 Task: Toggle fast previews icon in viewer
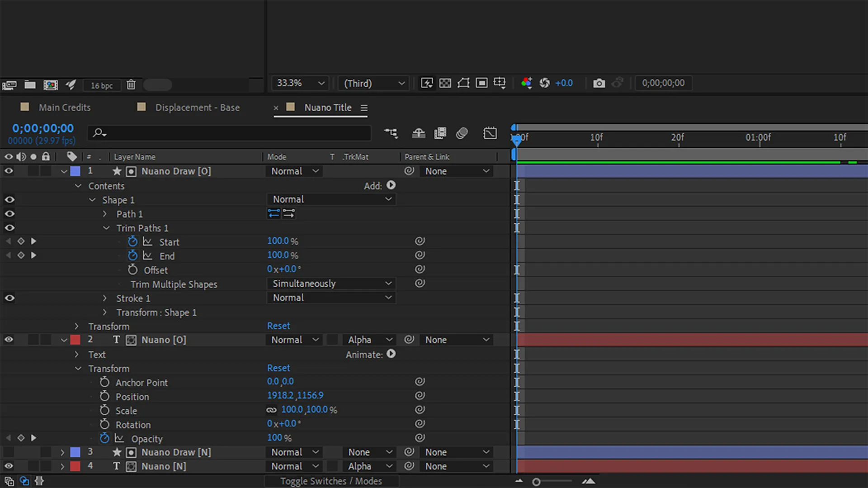tap(427, 83)
